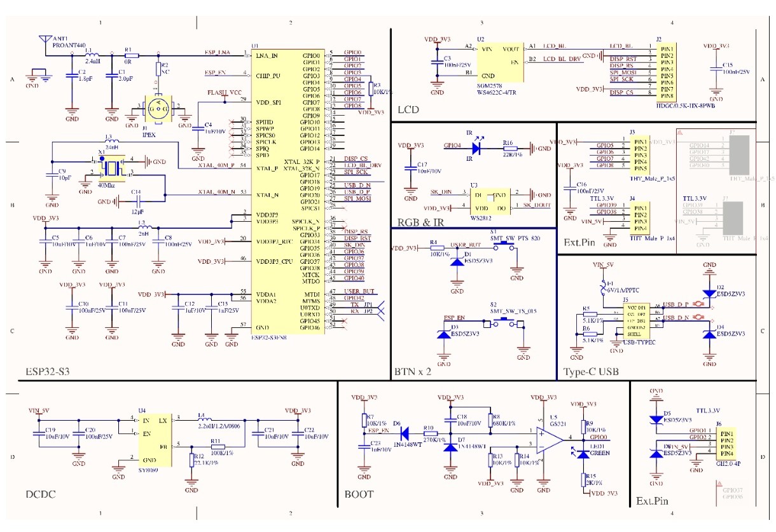Select the BOOT section title
Image resolution: width=776 pixels, height=532 pixels.
[x=359, y=494]
